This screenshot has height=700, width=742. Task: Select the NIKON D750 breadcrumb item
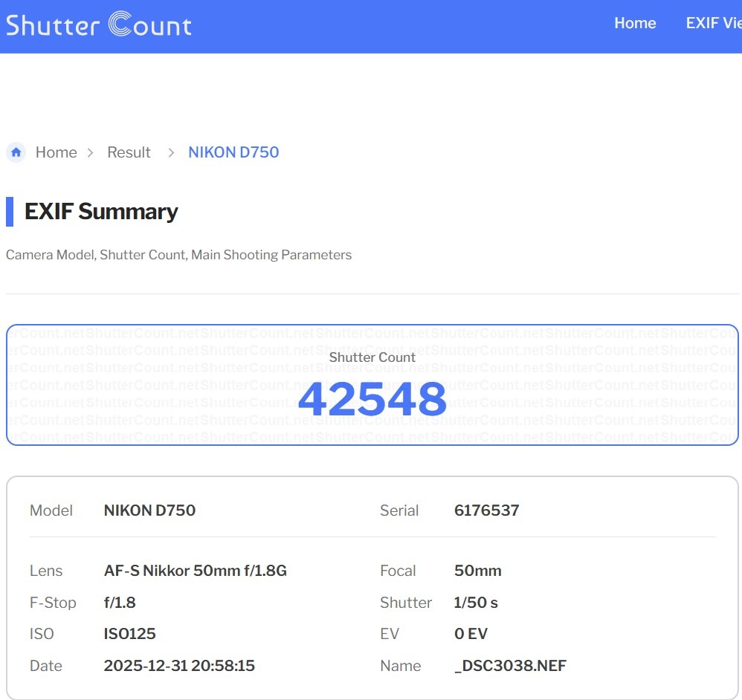[x=233, y=152]
